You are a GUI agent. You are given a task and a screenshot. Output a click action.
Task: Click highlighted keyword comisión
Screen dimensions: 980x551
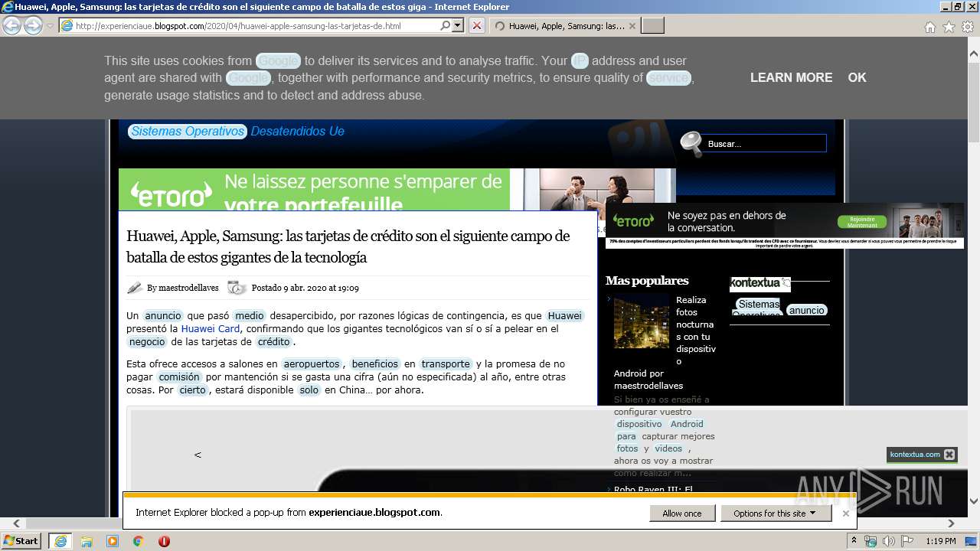pyautogui.click(x=181, y=377)
